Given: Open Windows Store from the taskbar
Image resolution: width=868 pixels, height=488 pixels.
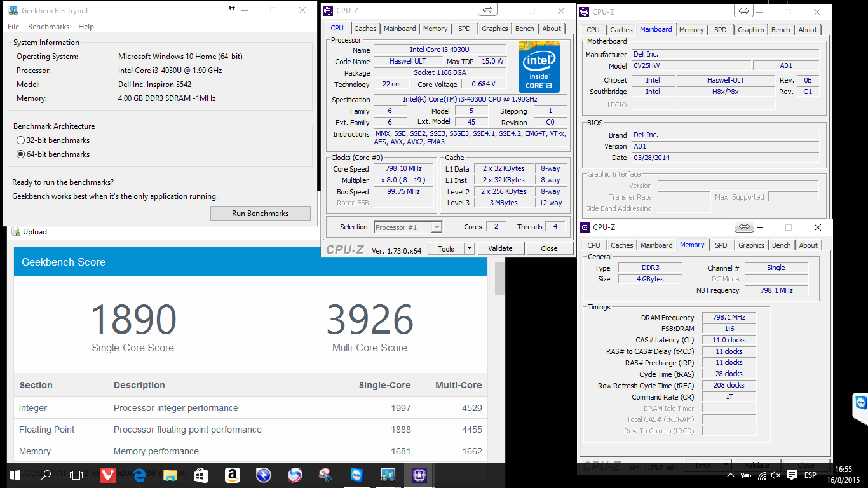Looking at the screenshot, I should 201,475.
